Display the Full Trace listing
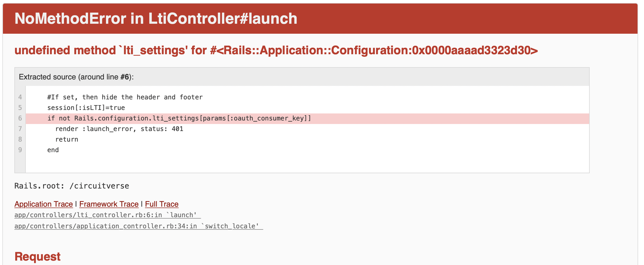 tap(161, 204)
